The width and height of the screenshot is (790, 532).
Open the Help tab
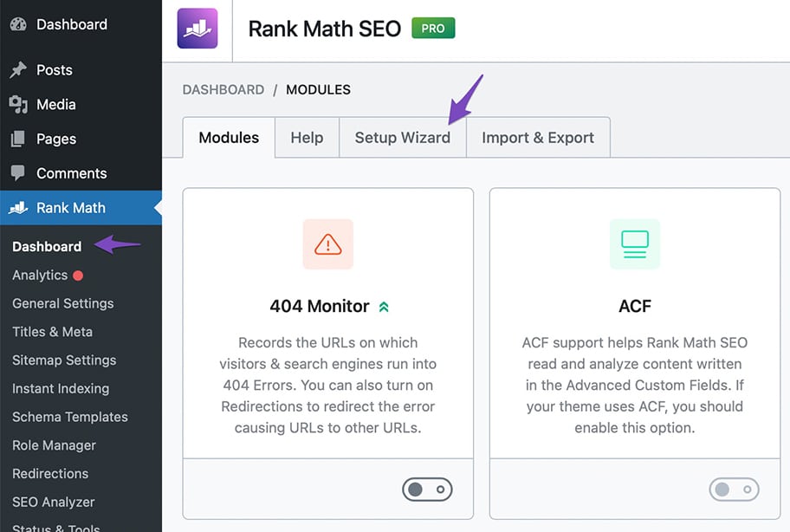307,138
